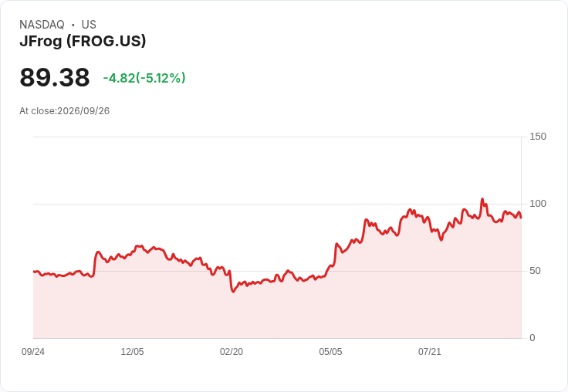
Task: Click the lowest dip near 02/20
Action: (233, 291)
